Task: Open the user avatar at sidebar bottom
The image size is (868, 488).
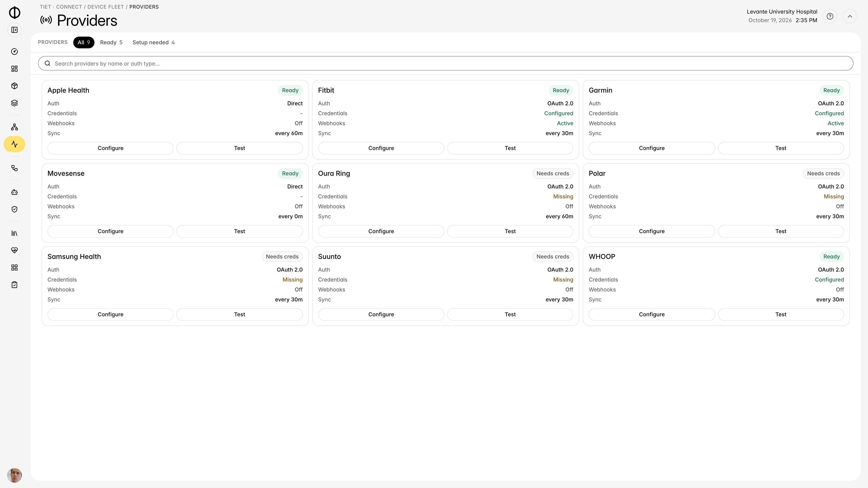Action: point(14,475)
